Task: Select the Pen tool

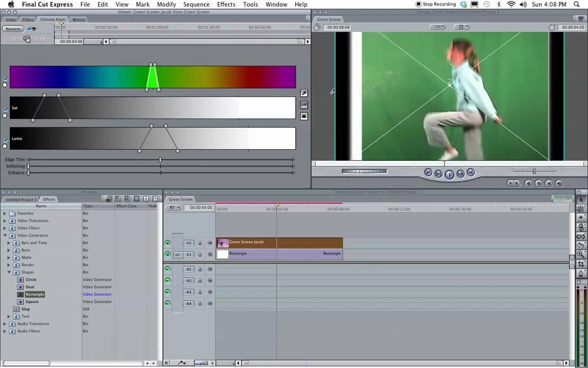Action: [x=581, y=273]
